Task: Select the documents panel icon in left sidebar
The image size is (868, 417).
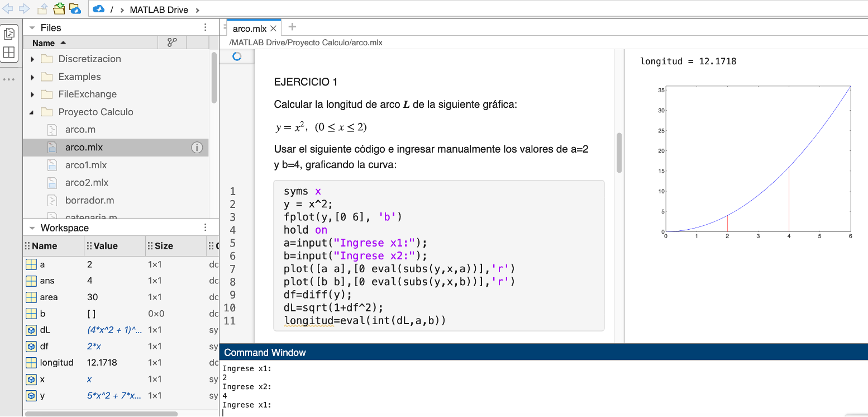Action: click(9, 34)
